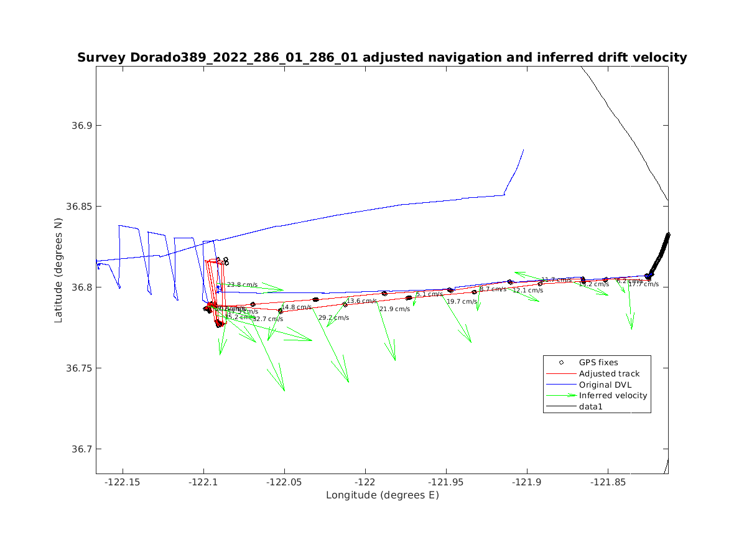Click the plot title text
Screen dimensions: 739x560
point(382,58)
